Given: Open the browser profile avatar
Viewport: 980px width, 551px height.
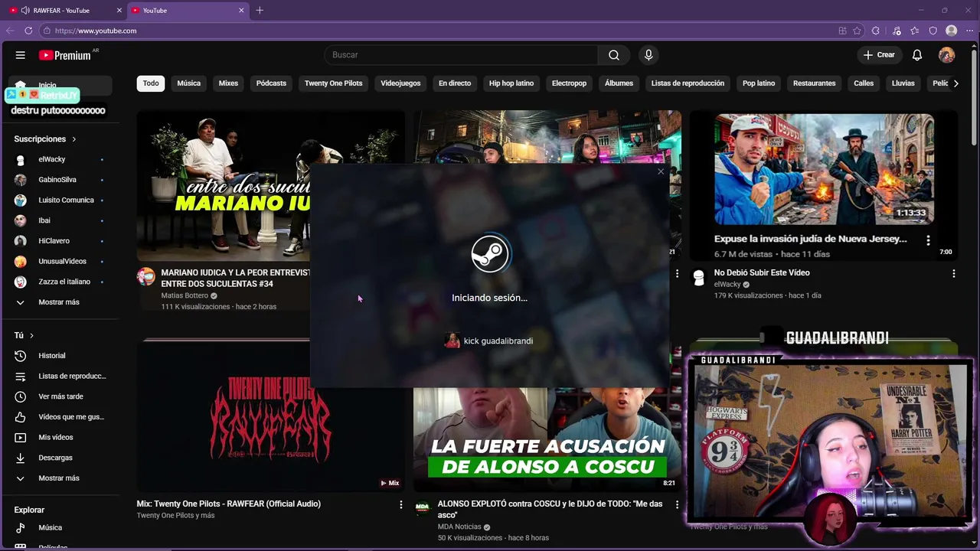Looking at the screenshot, I should (x=952, y=31).
